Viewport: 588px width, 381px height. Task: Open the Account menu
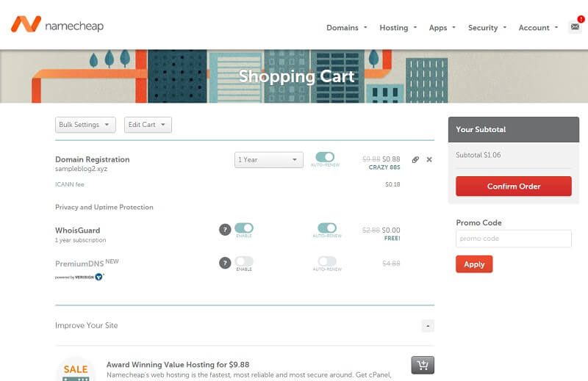pyautogui.click(x=538, y=28)
